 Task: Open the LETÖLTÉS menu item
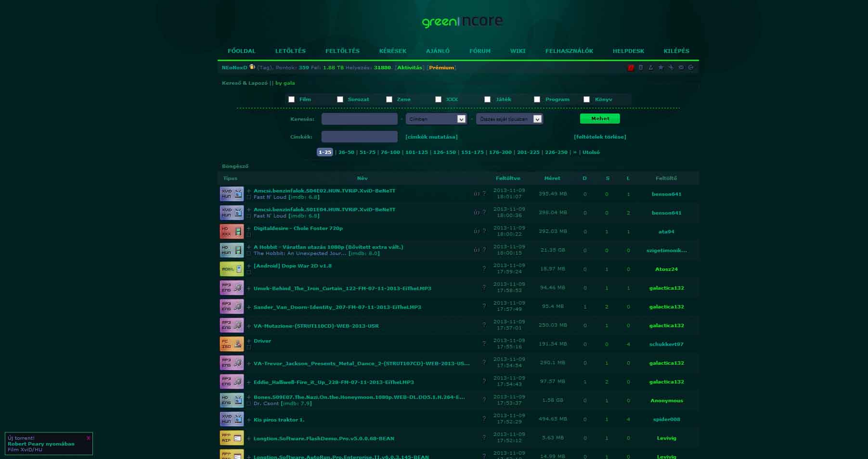[290, 51]
